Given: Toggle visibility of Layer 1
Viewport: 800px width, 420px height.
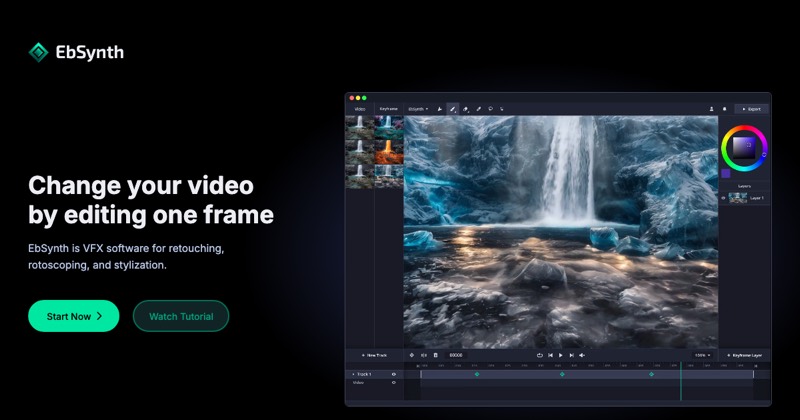Looking at the screenshot, I should pyautogui.click(x=723, y=198).
